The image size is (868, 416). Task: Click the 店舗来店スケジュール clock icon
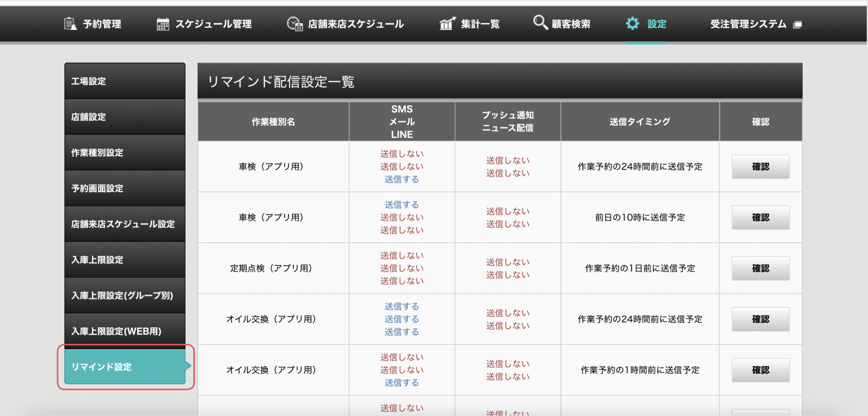tap(294, 23)
